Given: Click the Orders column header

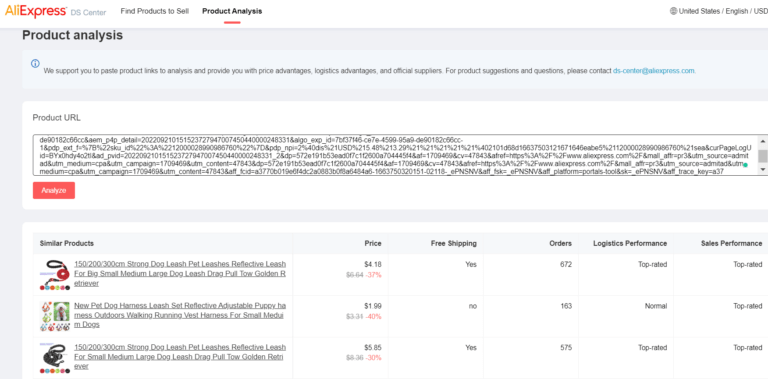Looking at the screenshot, I should point(560,243).
